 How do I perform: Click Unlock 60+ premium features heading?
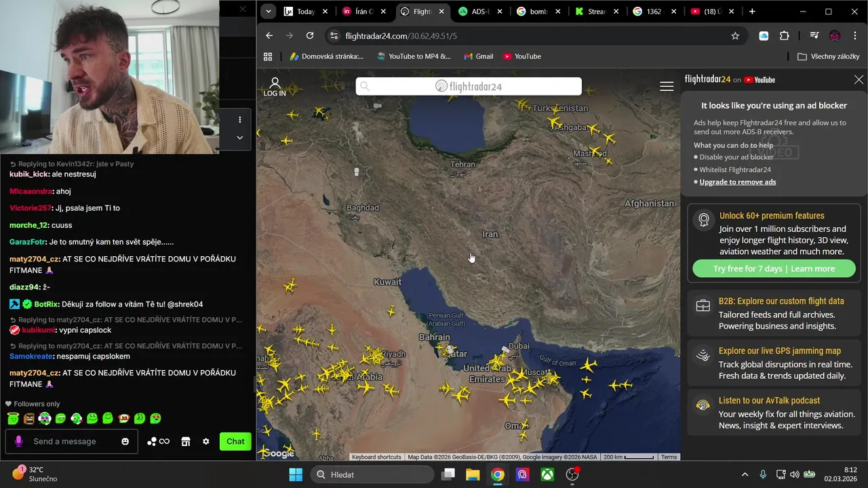(772, 216)
